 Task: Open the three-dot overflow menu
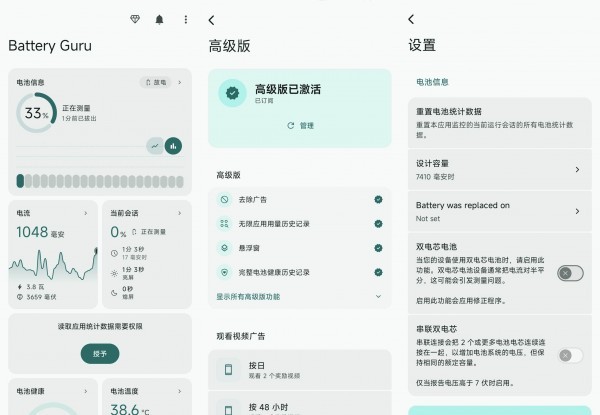tap(186, 20)
